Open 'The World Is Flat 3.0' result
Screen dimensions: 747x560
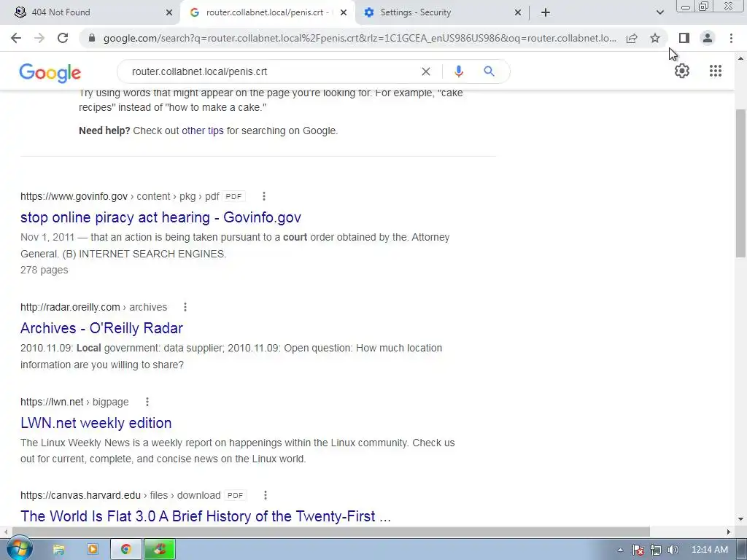(x=205, y=516)
